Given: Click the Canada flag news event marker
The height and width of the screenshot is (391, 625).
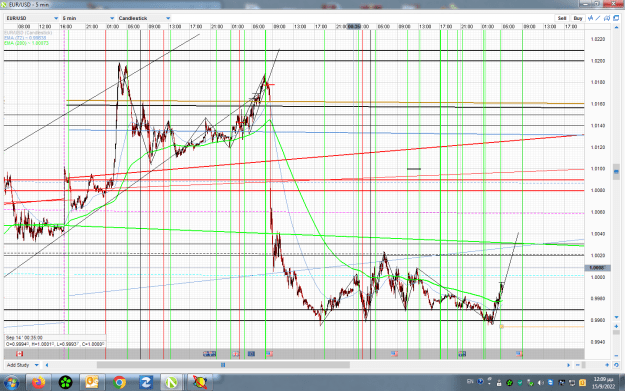Looking at the screenshot, I should click(19, 354).
